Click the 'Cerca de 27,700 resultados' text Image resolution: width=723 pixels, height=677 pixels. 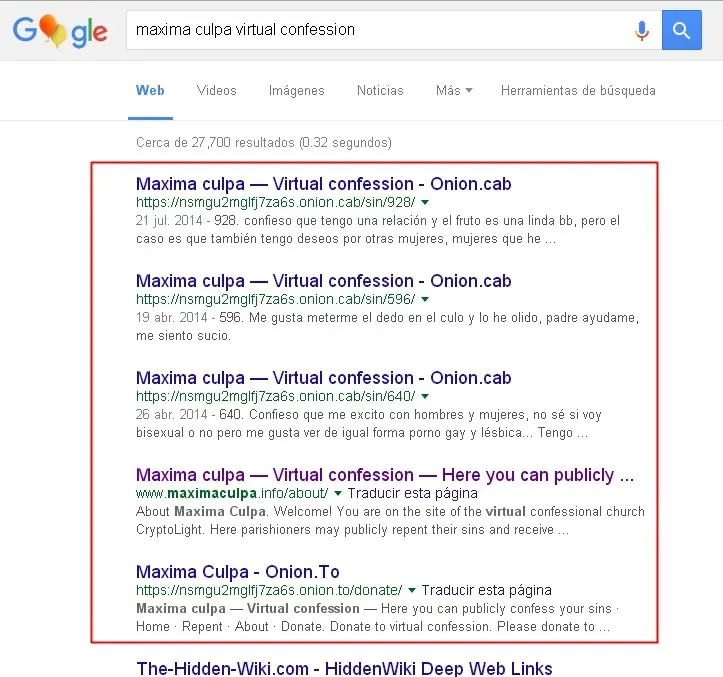pos(264,143)
